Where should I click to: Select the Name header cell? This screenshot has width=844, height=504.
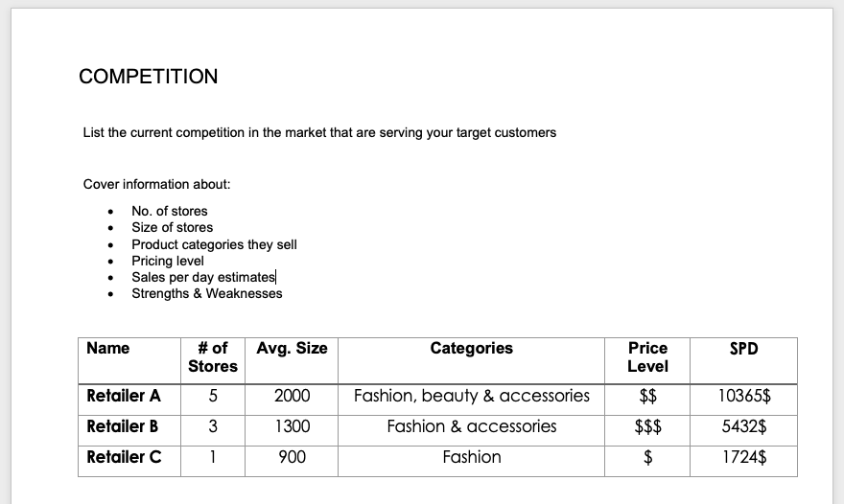(129, 360)
